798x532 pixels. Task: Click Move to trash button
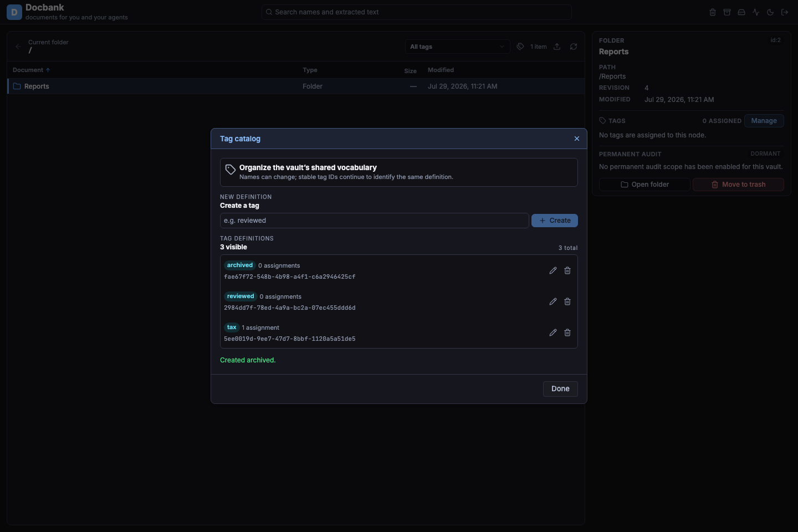(738, 185)
